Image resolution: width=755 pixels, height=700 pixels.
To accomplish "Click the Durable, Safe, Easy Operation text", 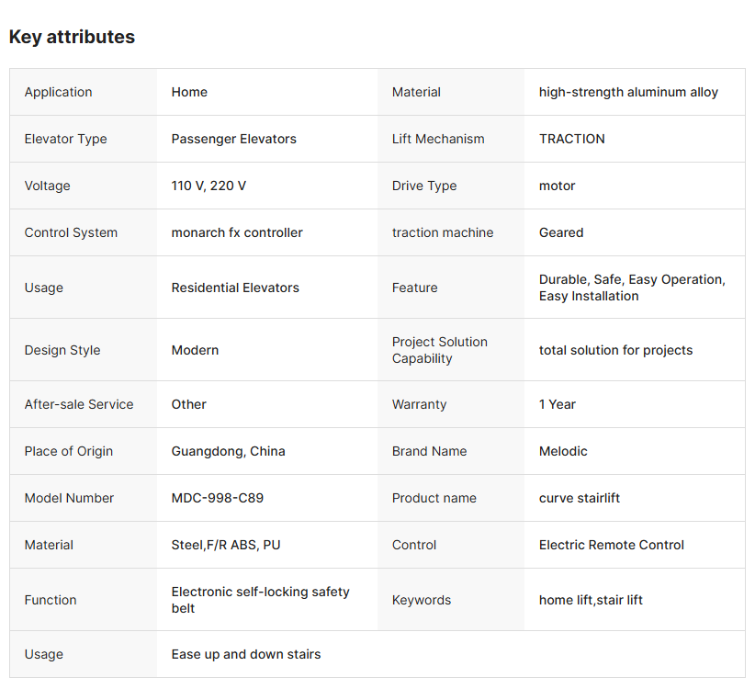I will pos(632,279).
